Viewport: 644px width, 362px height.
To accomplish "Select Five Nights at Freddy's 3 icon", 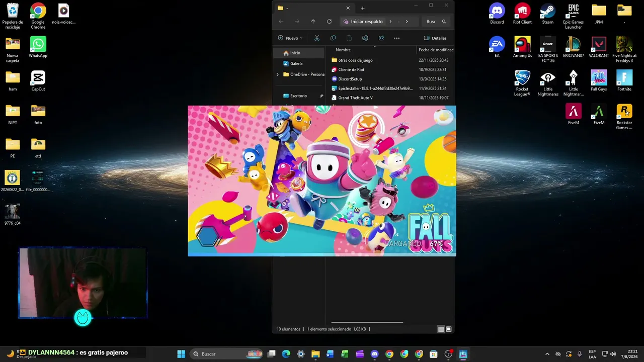I will pyautogui.click(x=624, y=50).
